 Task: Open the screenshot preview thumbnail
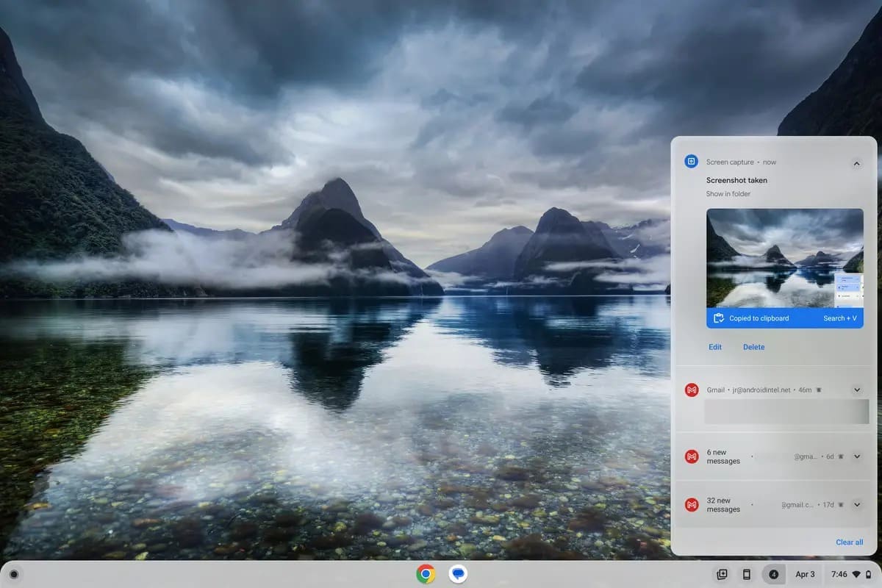(785, 258)
